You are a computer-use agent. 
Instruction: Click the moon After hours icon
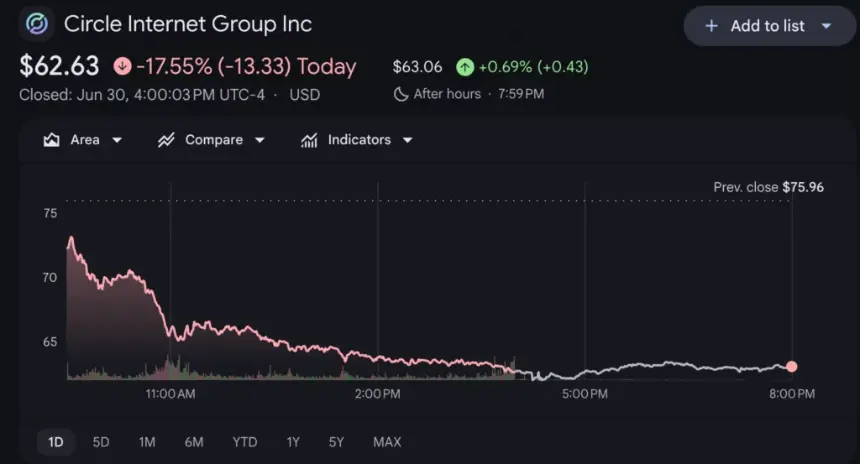[401, 94]
